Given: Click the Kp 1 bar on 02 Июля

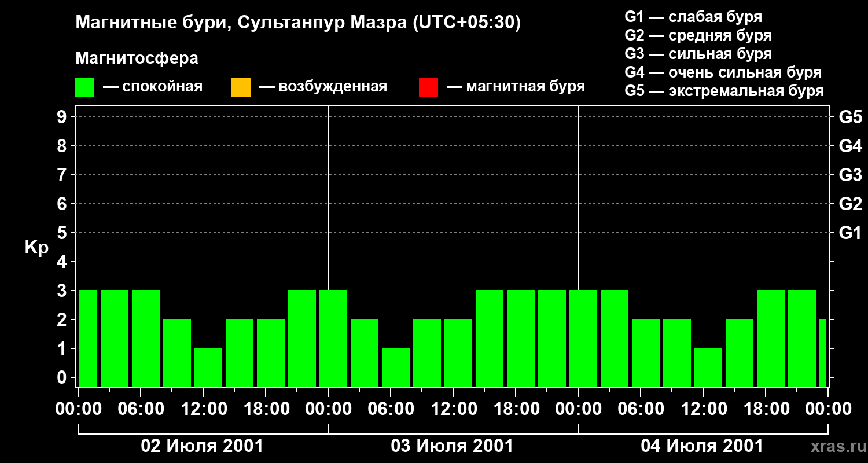Looking at the screenshot, I should 208,367.
